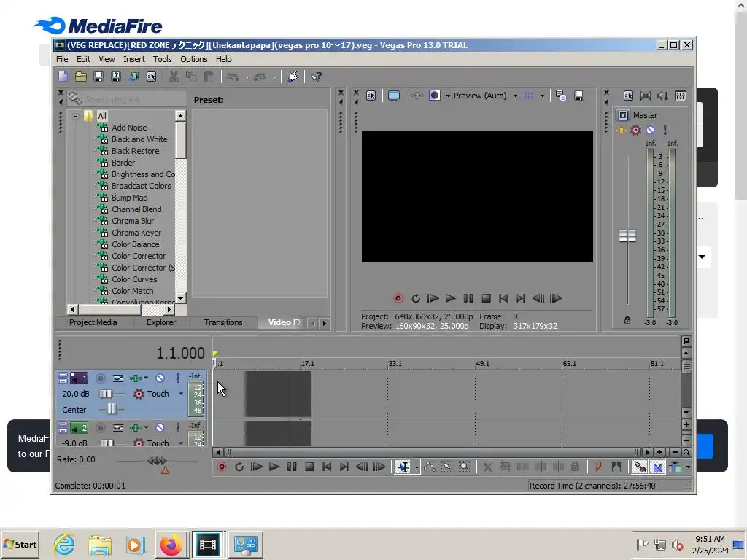
Task: Toggle split-screen view in video preview
Action: click(435, 96)
